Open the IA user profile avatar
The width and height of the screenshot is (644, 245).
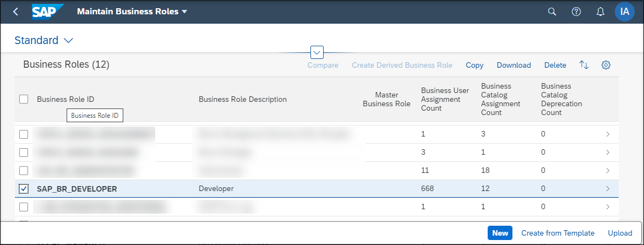click(625, 12)
